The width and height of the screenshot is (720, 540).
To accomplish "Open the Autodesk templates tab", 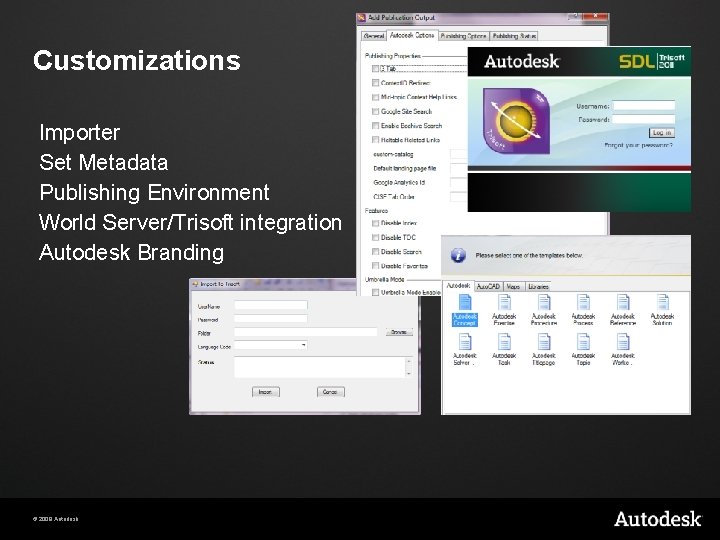I will pos(458,286).
